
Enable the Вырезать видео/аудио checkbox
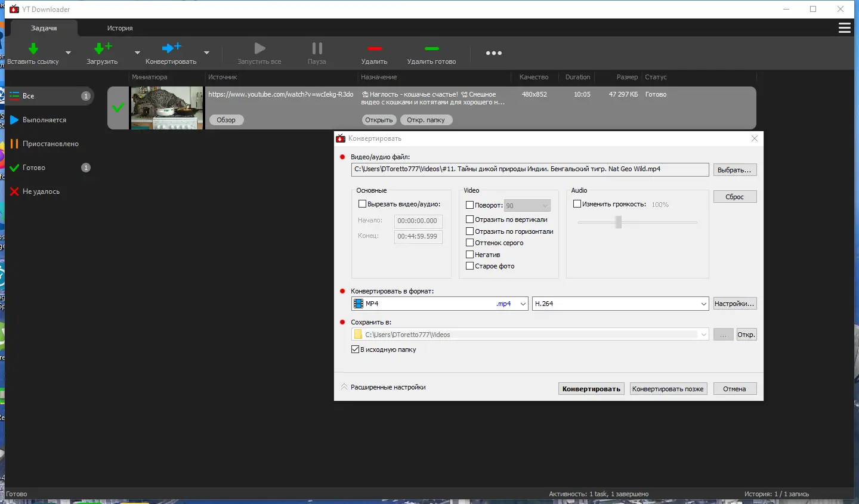point(362,204)
